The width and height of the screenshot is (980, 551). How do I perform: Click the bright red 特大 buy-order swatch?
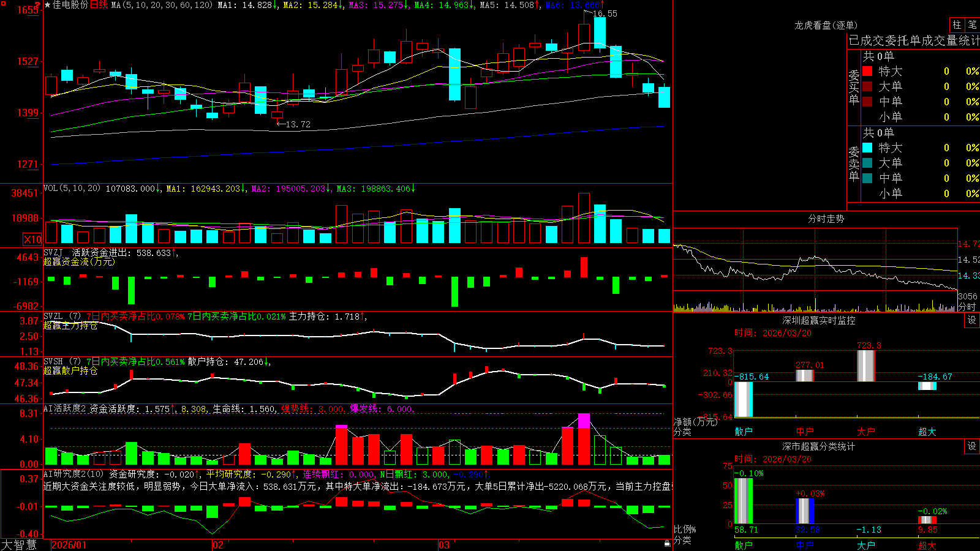click(x=867, y=71)
